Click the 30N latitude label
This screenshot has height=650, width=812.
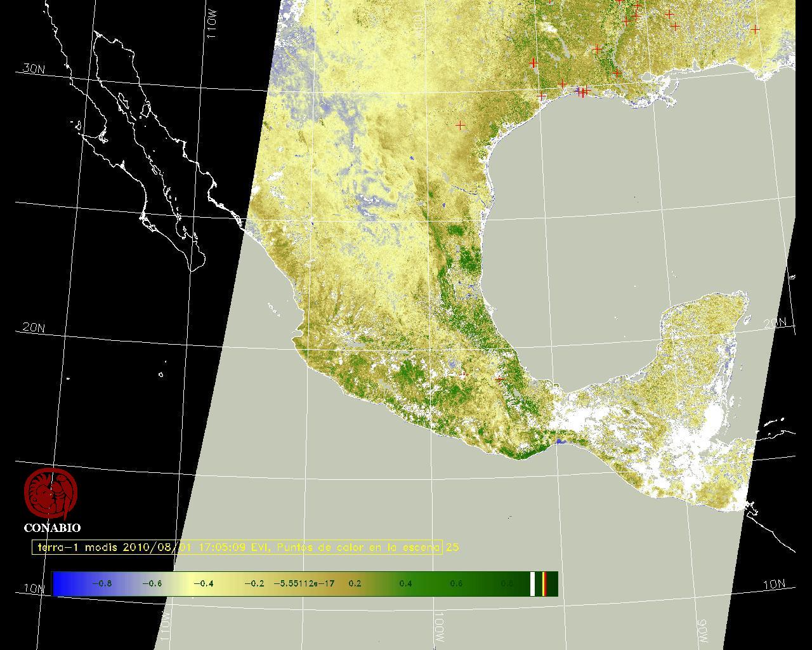[34, 69]
